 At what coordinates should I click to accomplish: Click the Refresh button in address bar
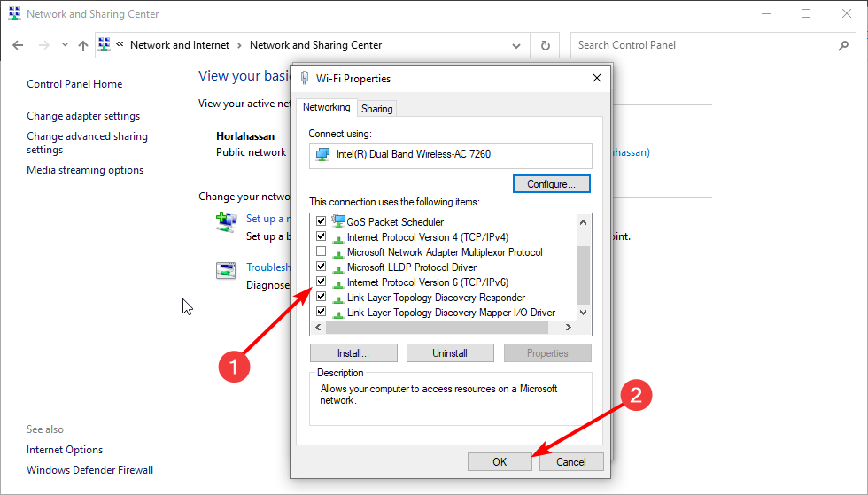[546, 45]
